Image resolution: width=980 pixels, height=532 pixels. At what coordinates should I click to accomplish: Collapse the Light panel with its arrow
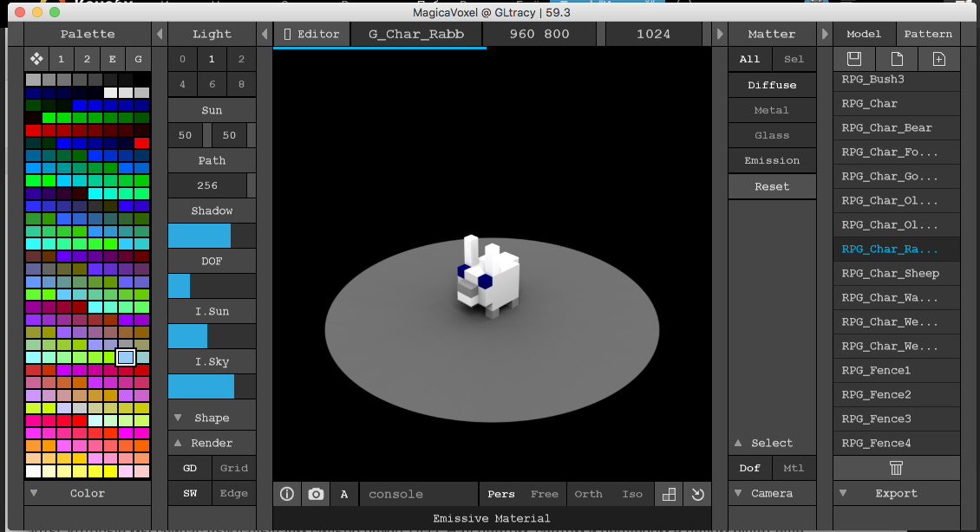point(265,34)
